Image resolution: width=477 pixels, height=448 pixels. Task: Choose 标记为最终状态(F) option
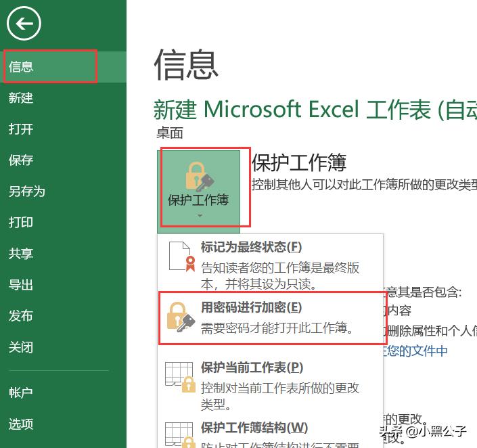click(270, 265)
